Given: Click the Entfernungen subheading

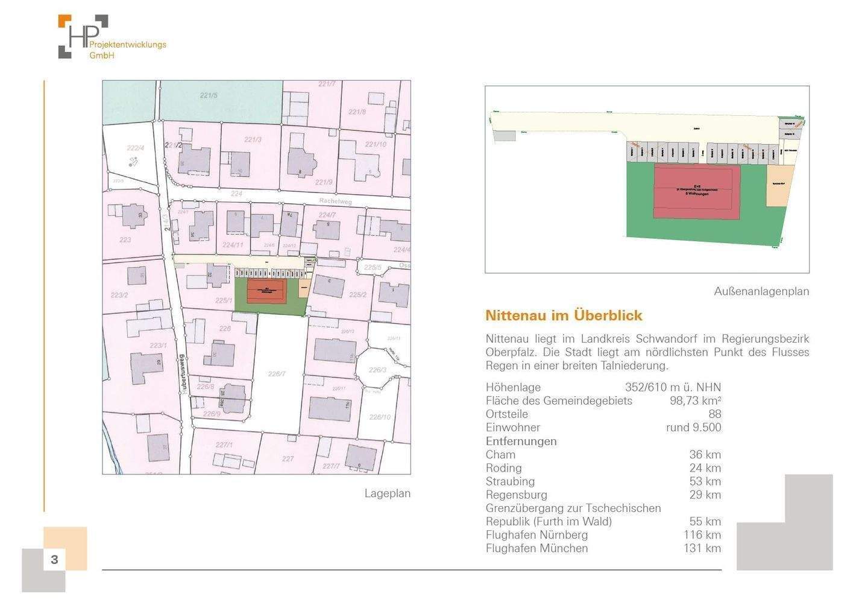Looking at the screenshot, I should (x=521, y=441).
